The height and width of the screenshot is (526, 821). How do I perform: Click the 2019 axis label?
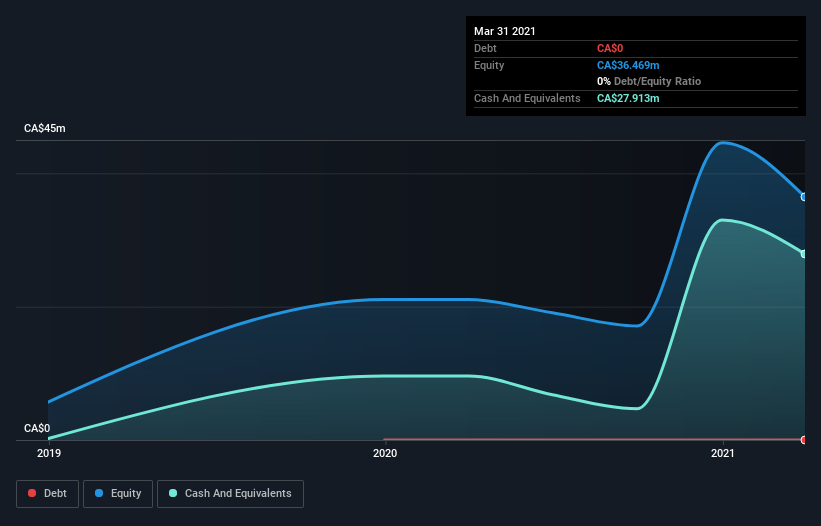point(49,453)
